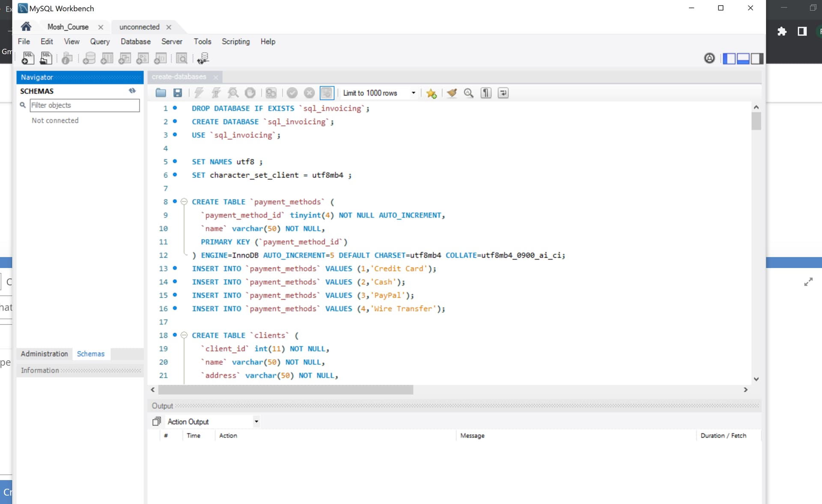This screenshot has height=504, width=822.
Task: Toggle continue executing script on error
Action: 271,93
